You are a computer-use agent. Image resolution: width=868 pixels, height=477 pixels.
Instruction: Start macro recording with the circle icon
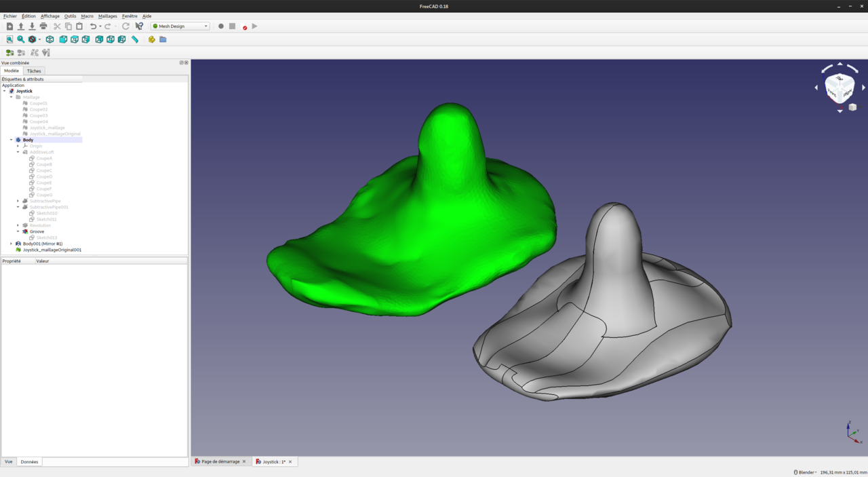pyautogui.click(x=221, y=26)
